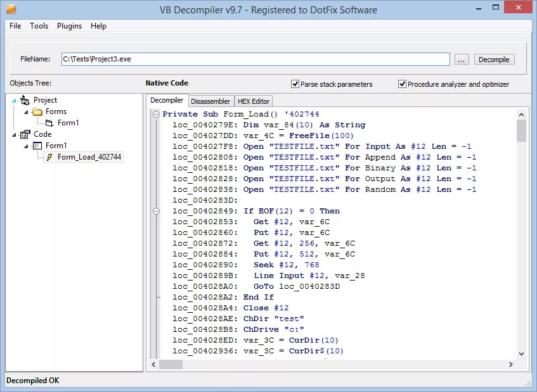The image size is (537, 392).
Task: Open the Plugins menu
Action: click(69, 26)
